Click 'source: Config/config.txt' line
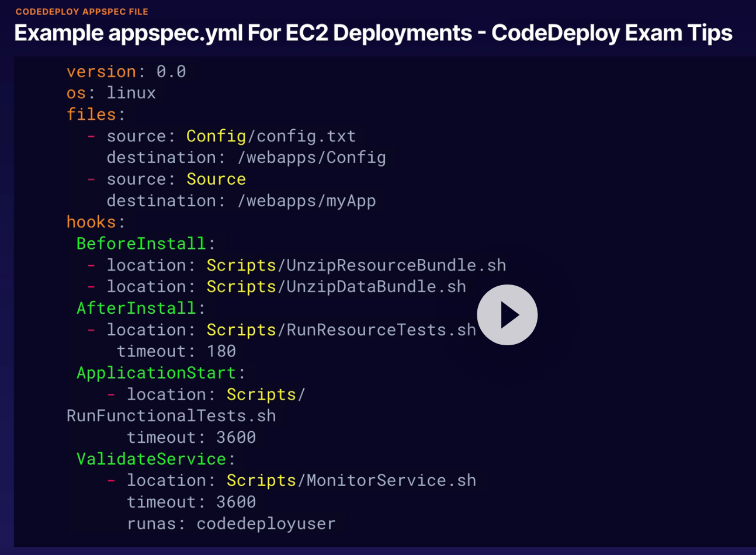 (x=221, y=136)
